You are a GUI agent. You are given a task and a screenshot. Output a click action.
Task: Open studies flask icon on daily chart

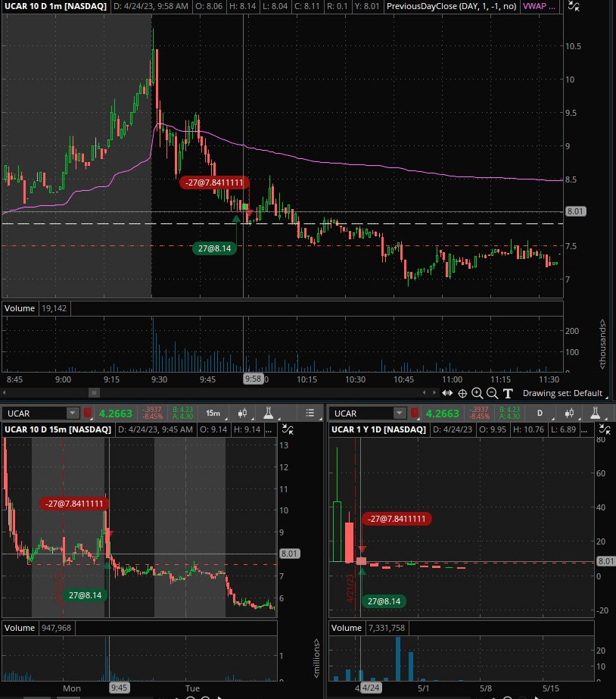[x=595, y=413]
